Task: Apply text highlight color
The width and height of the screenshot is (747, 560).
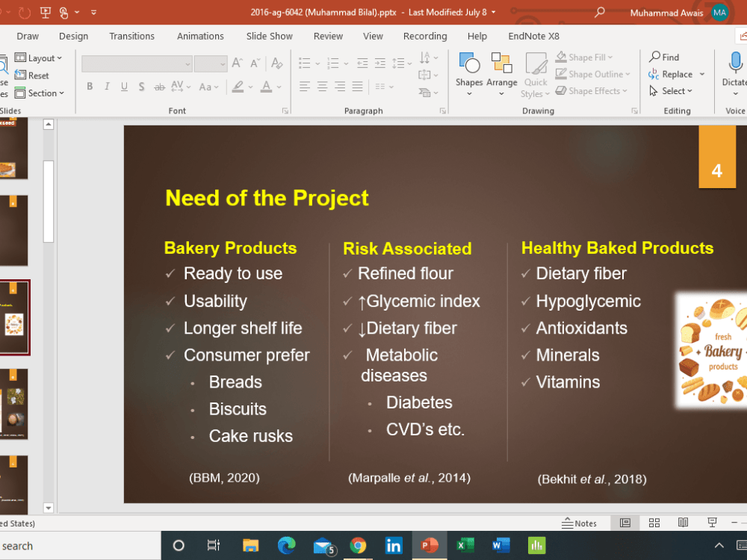Action: point(238,87)
